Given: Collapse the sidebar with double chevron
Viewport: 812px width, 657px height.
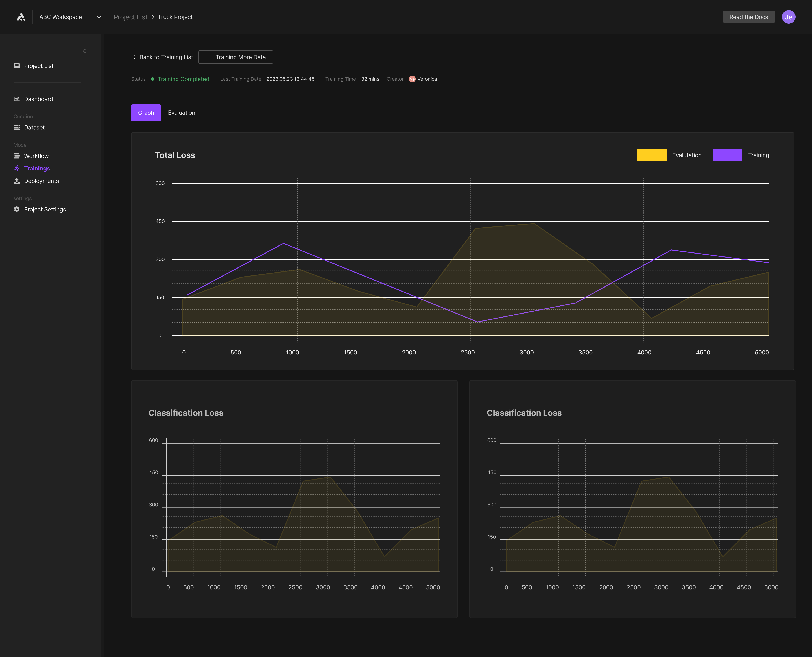Looking at the screenshot, I should coord(84,51).
